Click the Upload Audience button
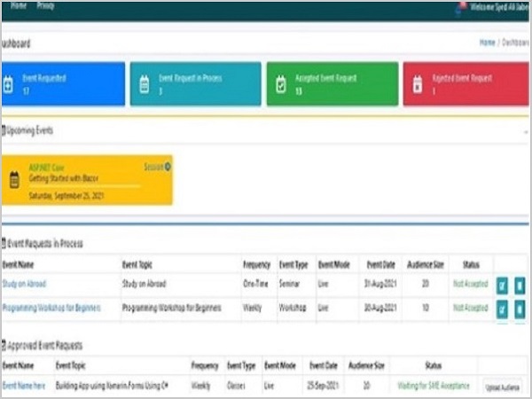 click(503, 387)
